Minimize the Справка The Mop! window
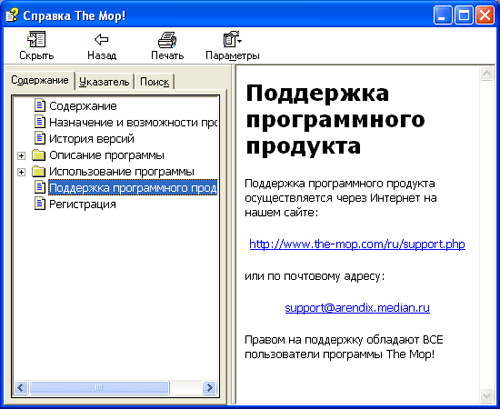 point(443,15)
